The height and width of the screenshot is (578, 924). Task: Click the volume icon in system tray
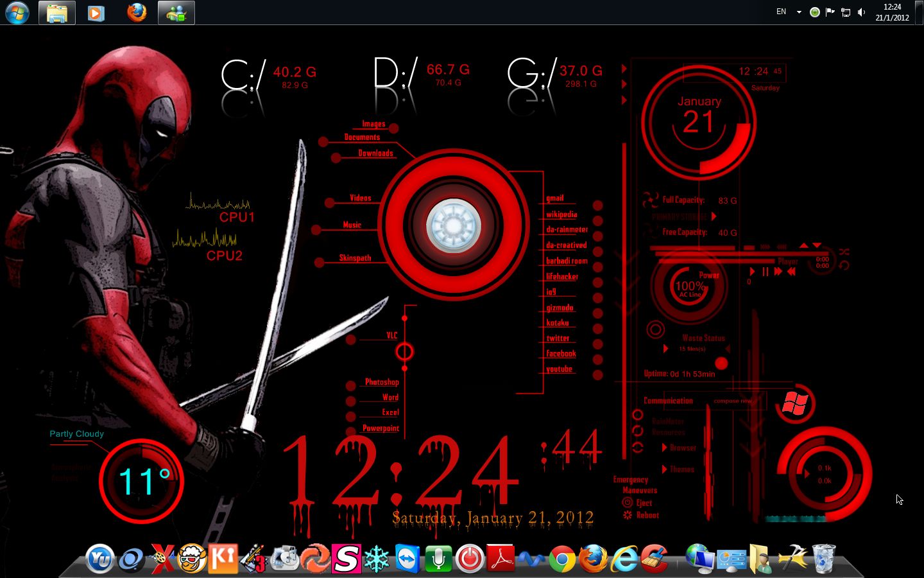861,12
